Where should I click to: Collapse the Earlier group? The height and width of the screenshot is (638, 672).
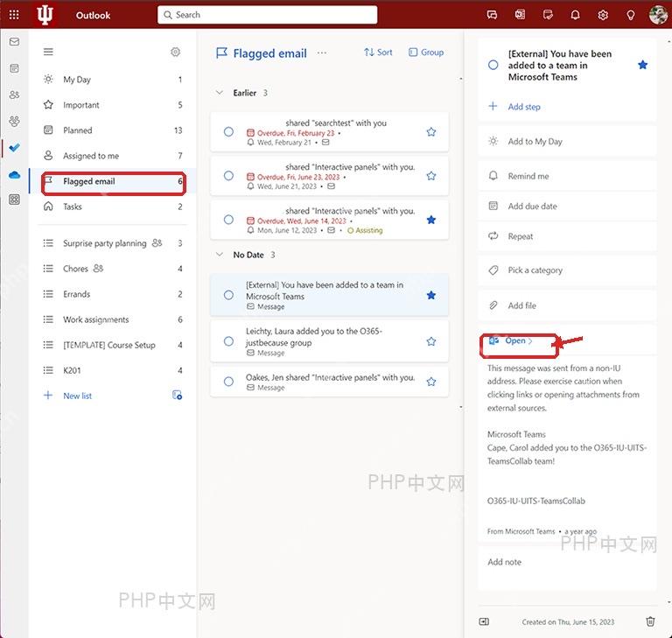[x=220, y=93]
